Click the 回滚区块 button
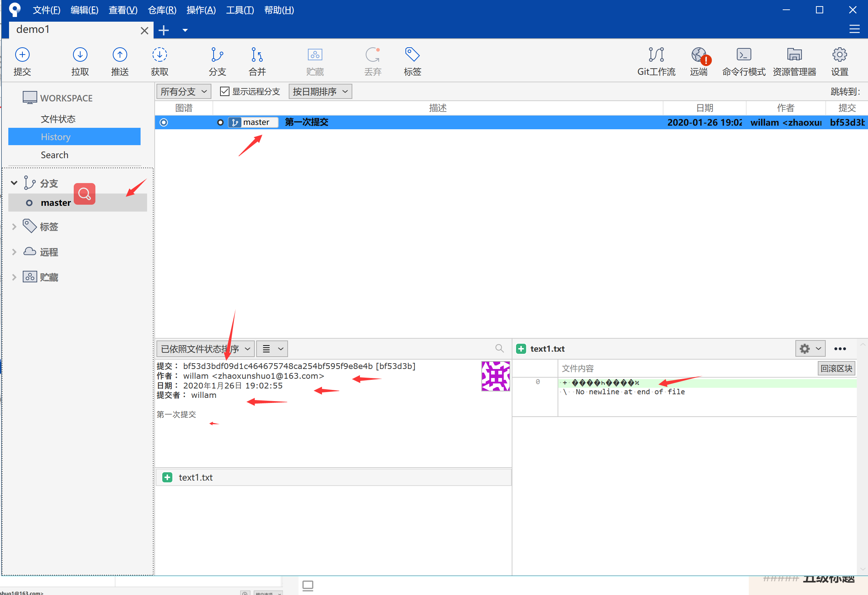 pos(836,368)
